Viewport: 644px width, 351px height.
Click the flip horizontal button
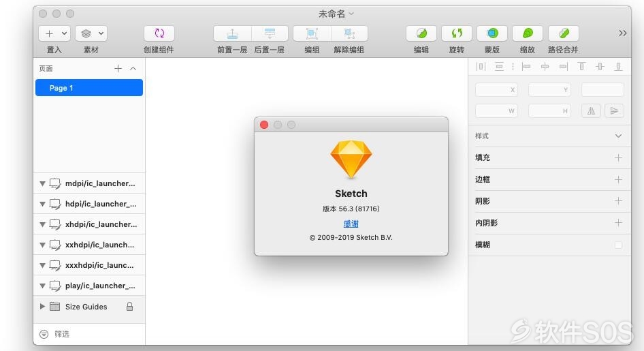point(591,111)
